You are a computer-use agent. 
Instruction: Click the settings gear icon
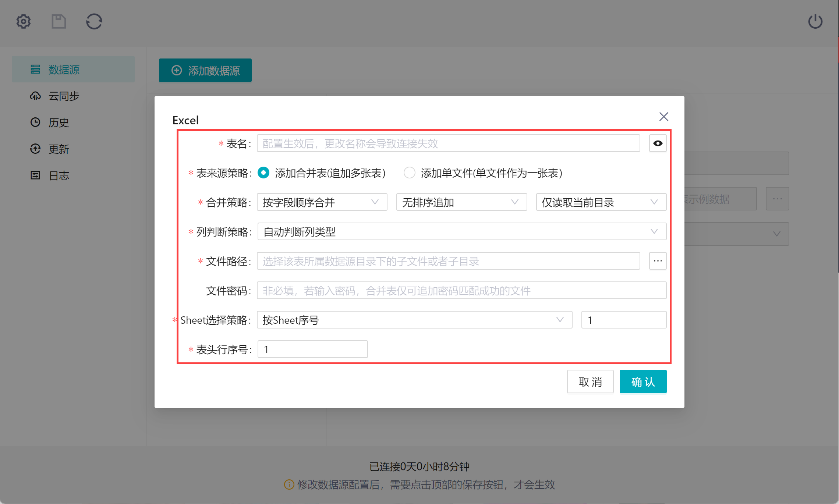(24, 22)
